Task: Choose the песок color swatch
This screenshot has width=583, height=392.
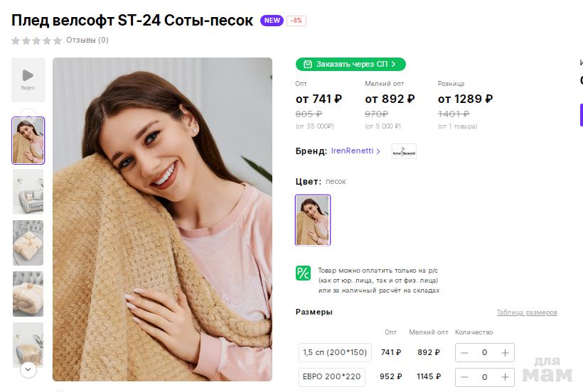Action: pyautogui.click(x=313, y=220)
